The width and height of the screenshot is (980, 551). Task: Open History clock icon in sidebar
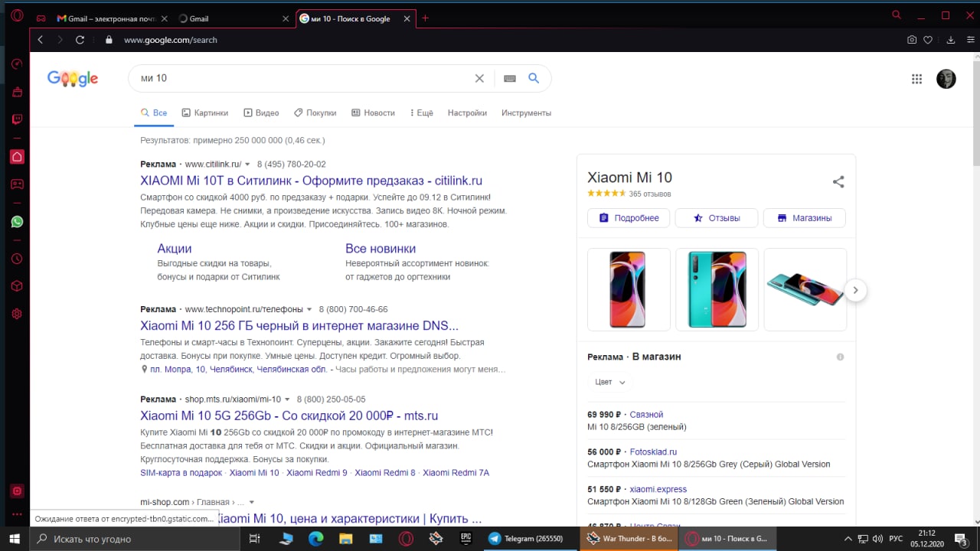click(x=17, y=259)
